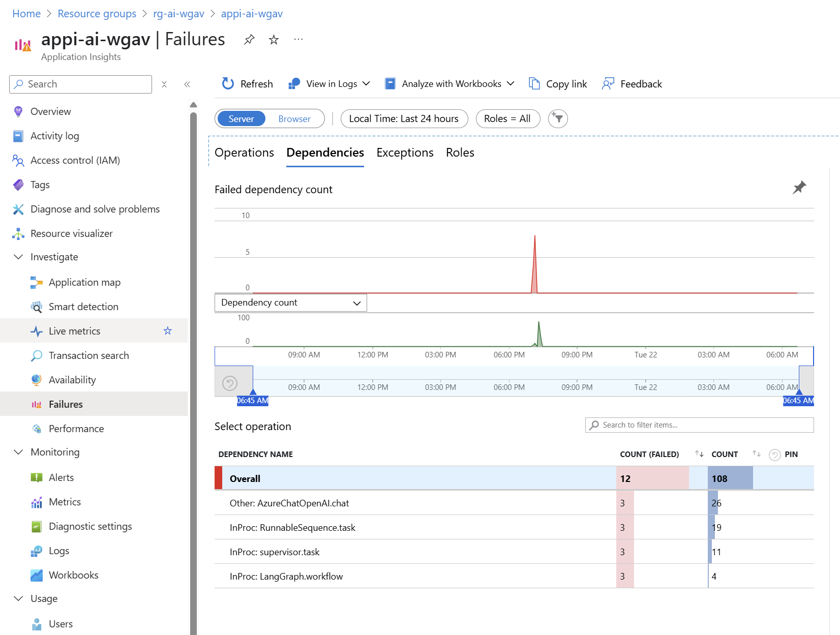Switch to the Exceptions tab
Screen dimensions: 840x635
click(x=405, y=153)
